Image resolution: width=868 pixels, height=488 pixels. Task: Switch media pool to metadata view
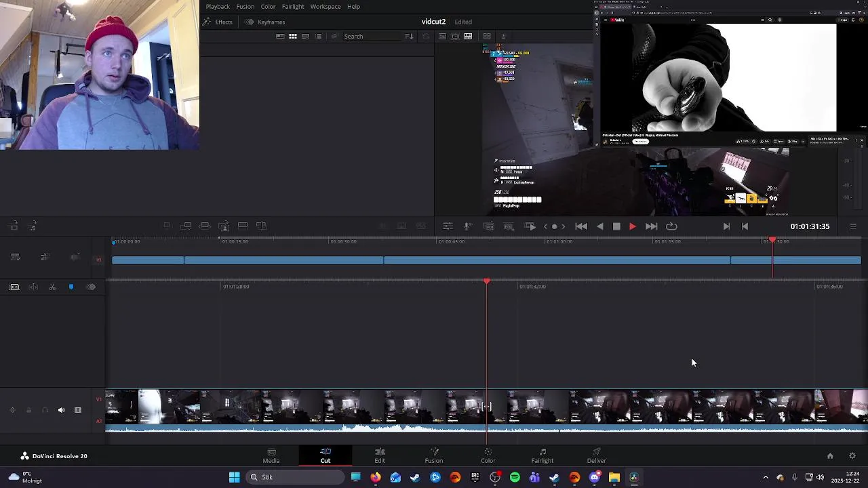click(x=280, y=36)
